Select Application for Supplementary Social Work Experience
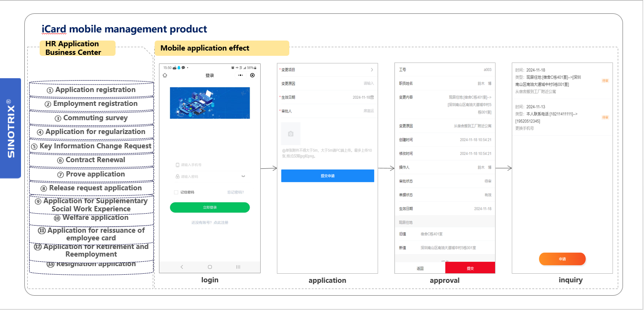 91,205
